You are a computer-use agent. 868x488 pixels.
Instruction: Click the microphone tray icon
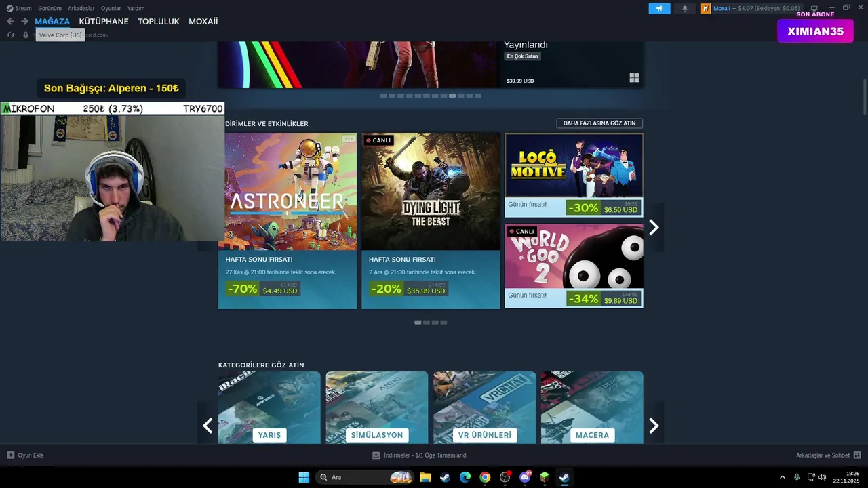797,477
